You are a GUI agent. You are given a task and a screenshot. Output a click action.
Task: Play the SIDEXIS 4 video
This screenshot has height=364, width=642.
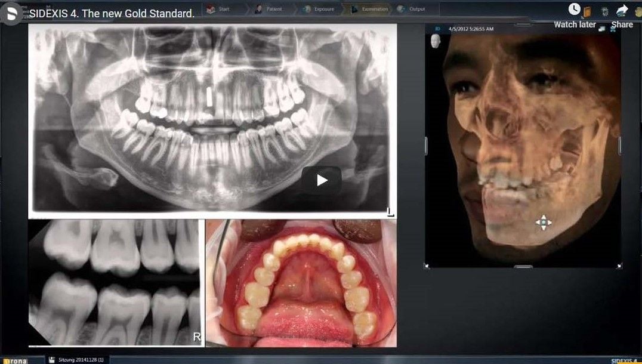[x=322, y=180]
